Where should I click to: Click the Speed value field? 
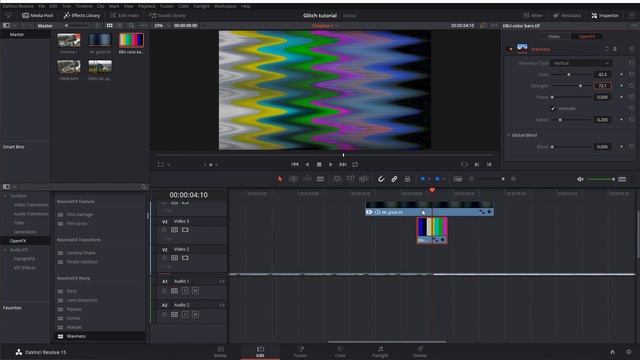pos(602,120)
